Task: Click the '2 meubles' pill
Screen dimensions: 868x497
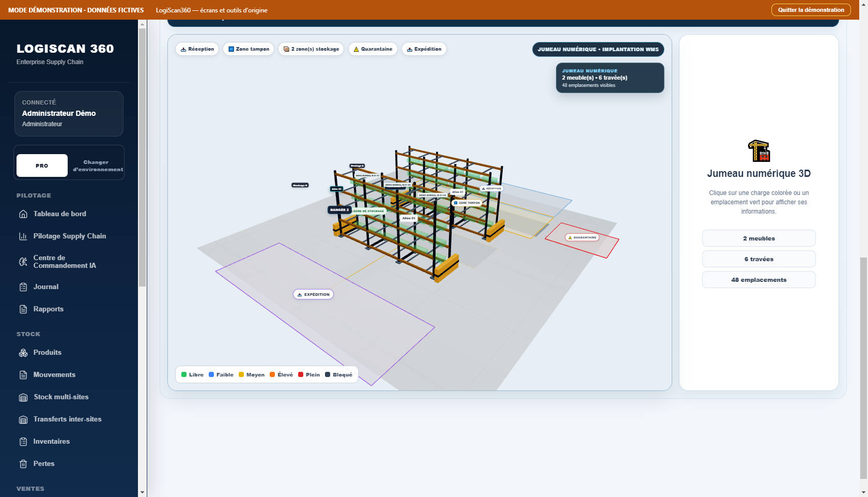Action: click(759, 238)
